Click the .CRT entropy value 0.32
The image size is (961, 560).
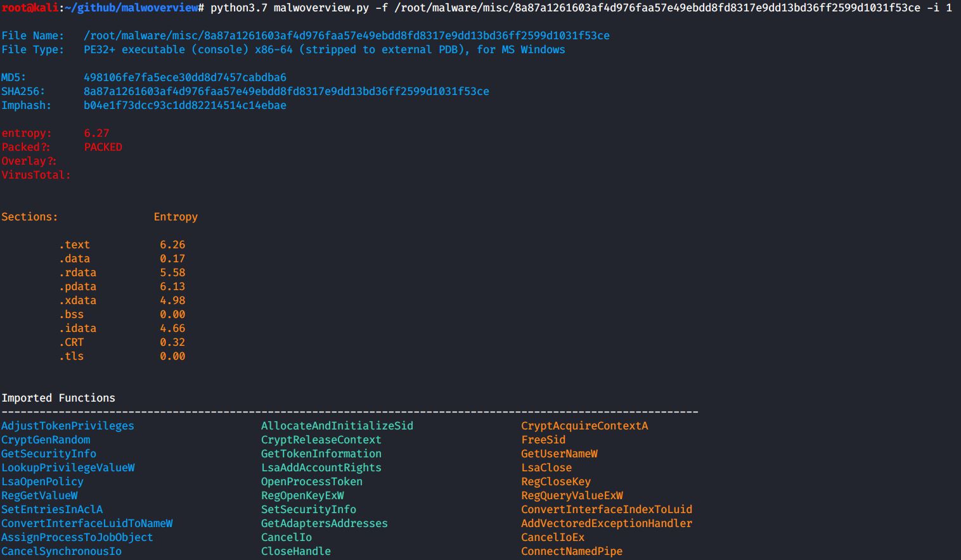[x=172, y=342]
